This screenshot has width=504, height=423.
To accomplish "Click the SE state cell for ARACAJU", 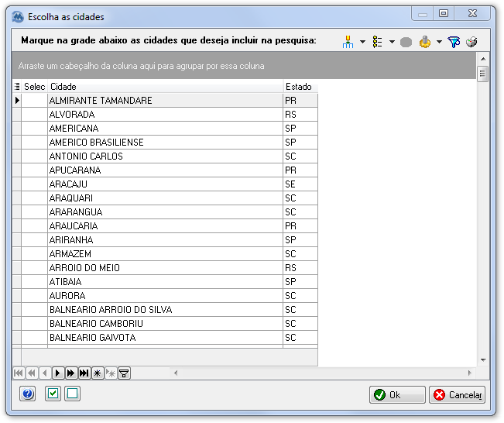I will coord(300,184).
